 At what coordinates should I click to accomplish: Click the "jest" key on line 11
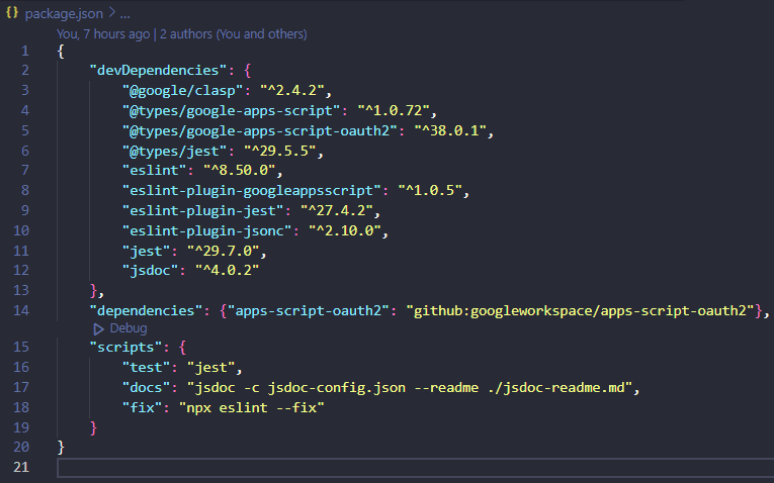pyautogui.click(x=146, y=251)
